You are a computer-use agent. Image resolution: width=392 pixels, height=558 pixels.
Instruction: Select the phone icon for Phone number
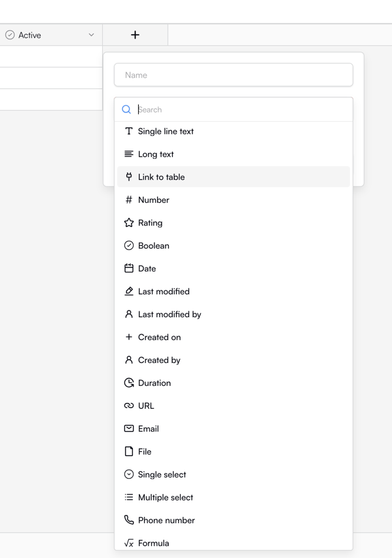pos(129,520)
